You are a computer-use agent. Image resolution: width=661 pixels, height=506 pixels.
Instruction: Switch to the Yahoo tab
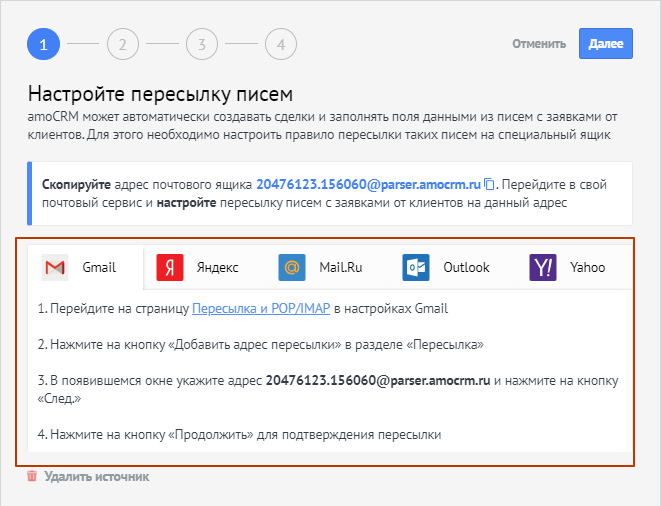[x=587, y=267]
